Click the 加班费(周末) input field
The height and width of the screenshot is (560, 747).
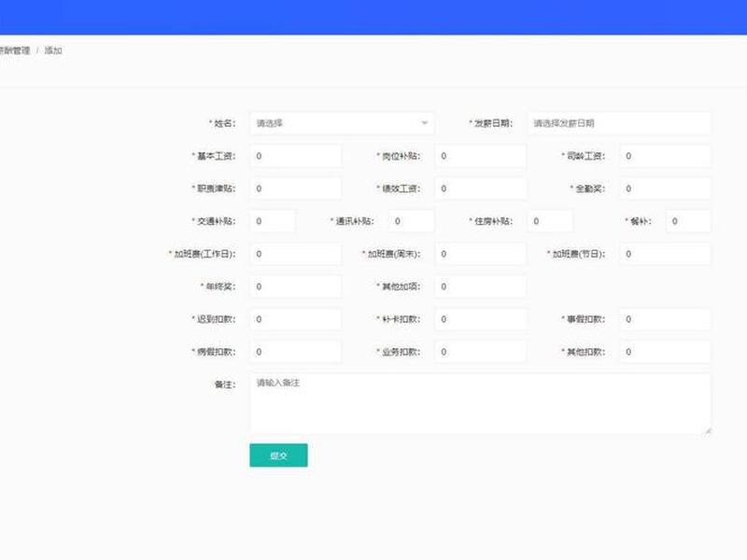pos(480,254)
